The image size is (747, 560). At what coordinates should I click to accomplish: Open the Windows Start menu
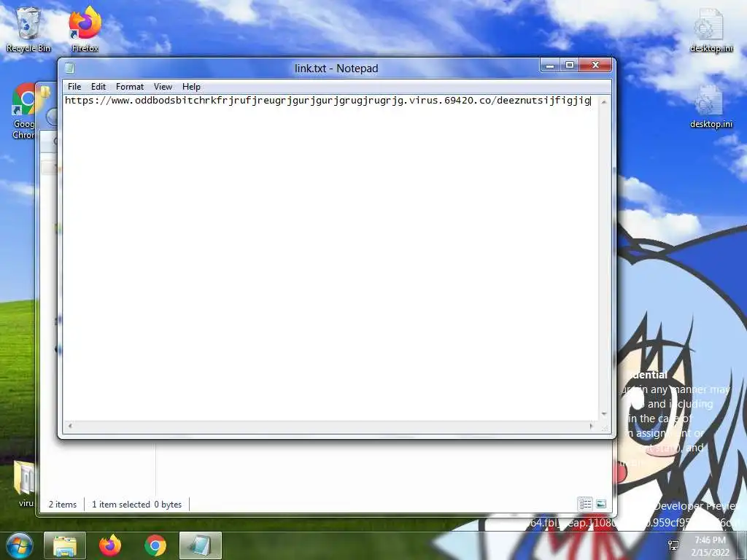pyautogui.click(x=19, y=545)
